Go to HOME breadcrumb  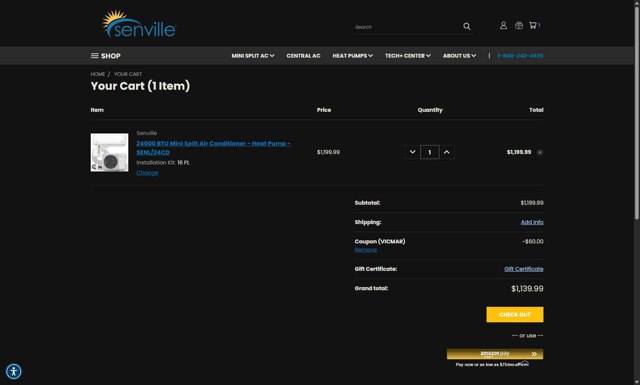pyautogui.click(x=98, y=74)
